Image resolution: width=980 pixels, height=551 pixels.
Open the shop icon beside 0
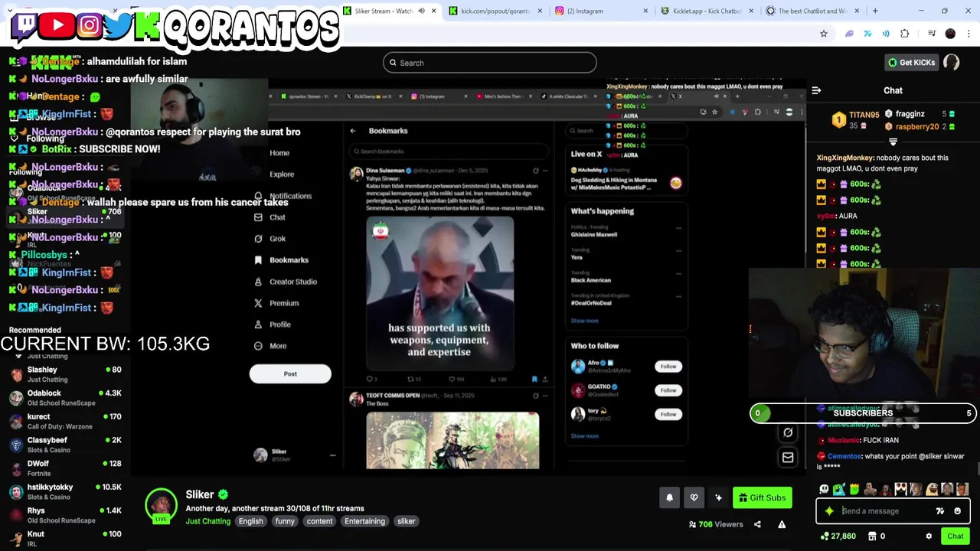(872, 536)
